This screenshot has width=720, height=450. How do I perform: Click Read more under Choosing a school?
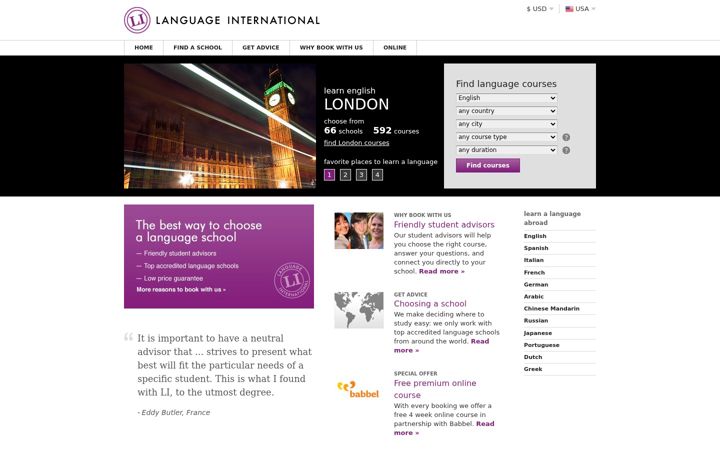441,346
